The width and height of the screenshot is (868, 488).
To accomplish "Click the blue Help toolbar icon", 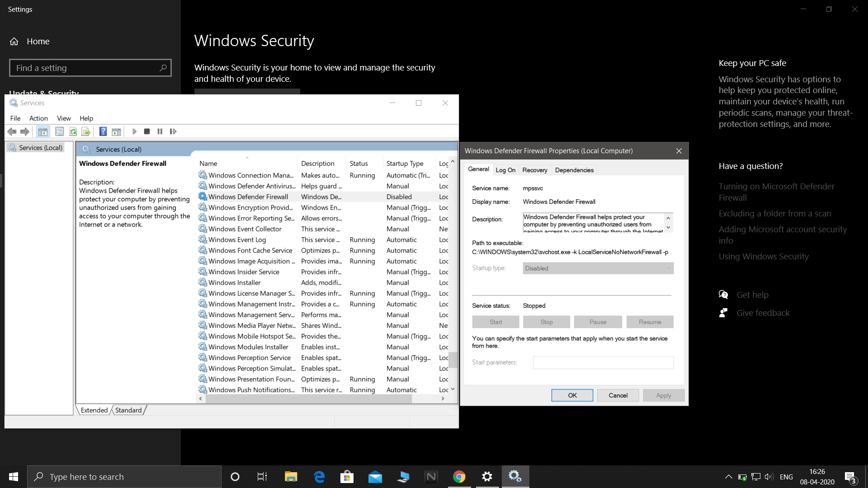I will 103,131.
